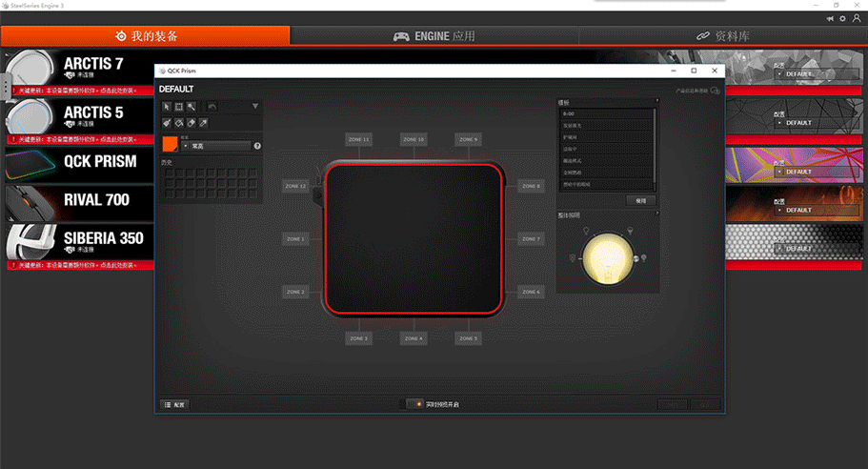Open RIVAL 700 DEFAULT config dropdown

(x=817, y=210)
